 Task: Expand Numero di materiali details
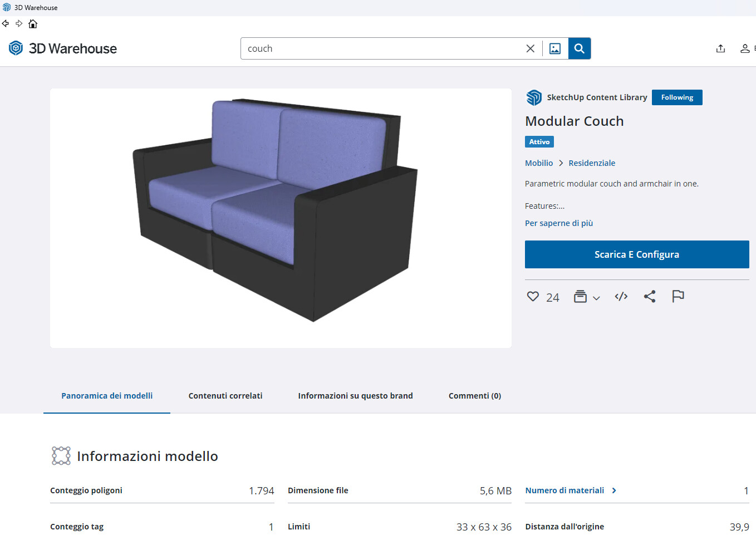click(571, 490)
